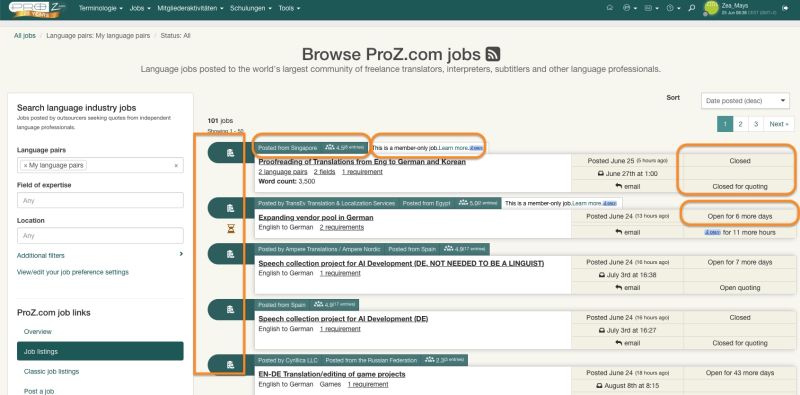Open the Zea_Mays profile avatar
This screenshot has height=395, width=800.
(711, 8)
